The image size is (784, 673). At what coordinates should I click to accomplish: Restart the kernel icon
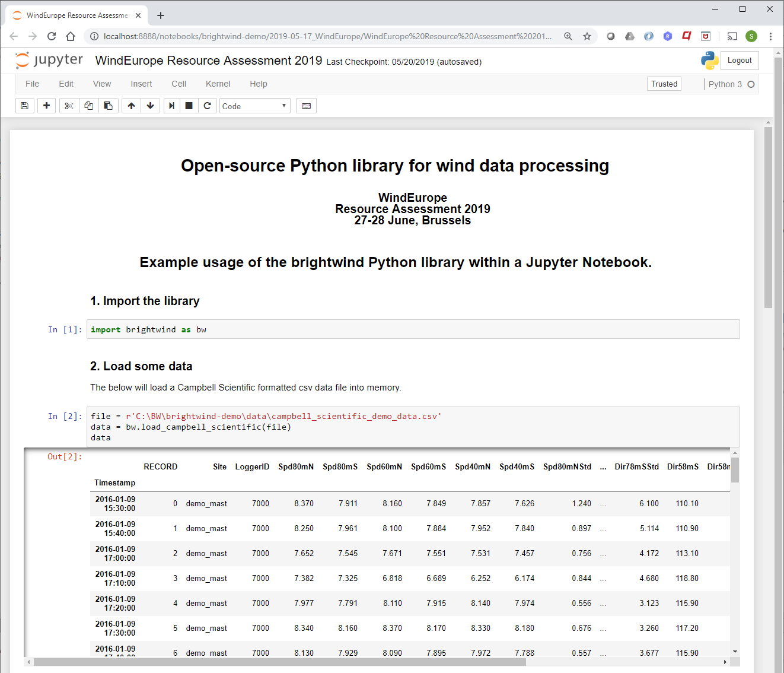click(207, 106)
